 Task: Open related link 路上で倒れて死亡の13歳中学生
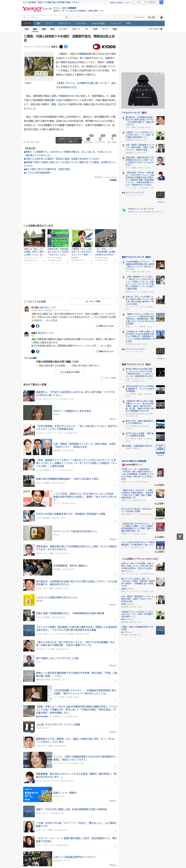coord(47,169)
